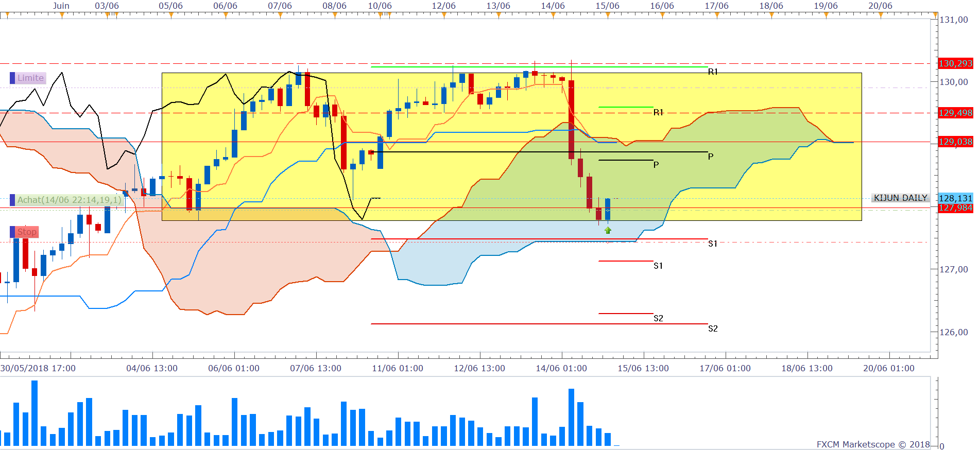Click the orange day marker under 08/06
The width and height of the screenshot is (980, 450).
(x=335, y=15)
